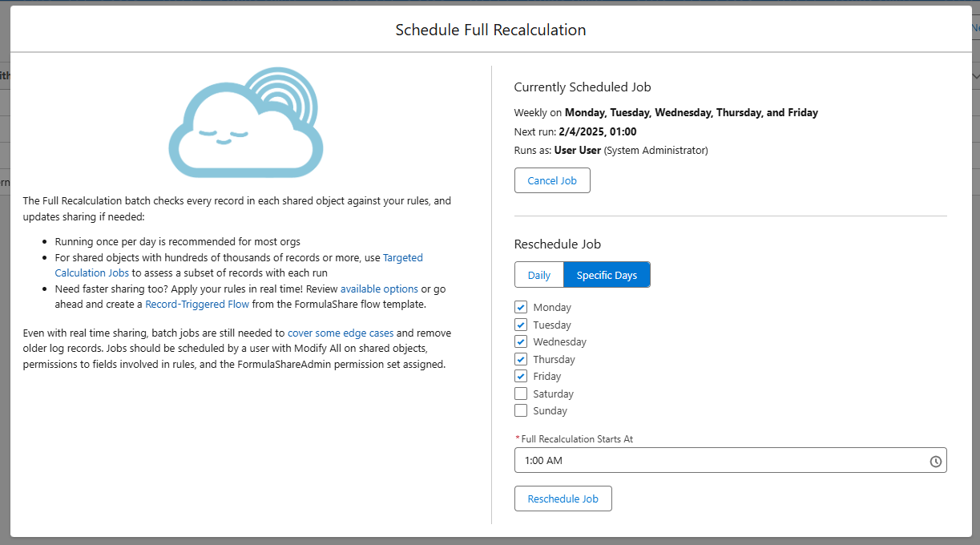
Task: Click the Cancel Job button
Action: click(552, 180)
